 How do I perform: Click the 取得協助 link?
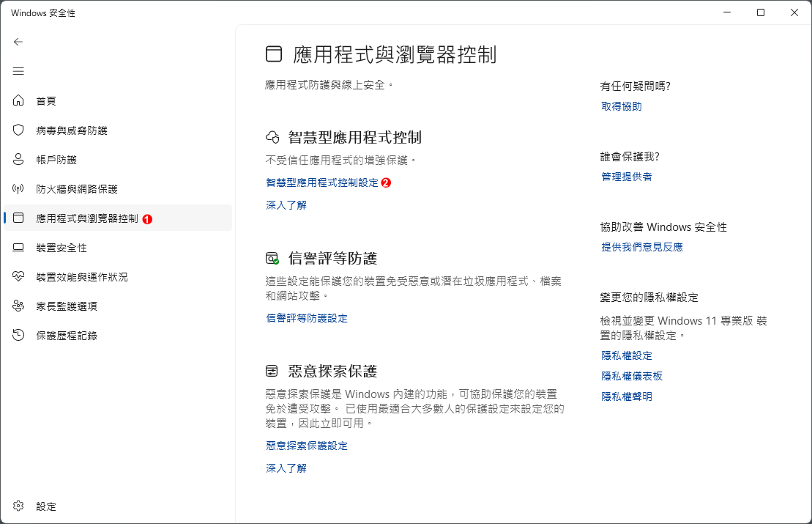pyautogui.click(x=622, y=106)
